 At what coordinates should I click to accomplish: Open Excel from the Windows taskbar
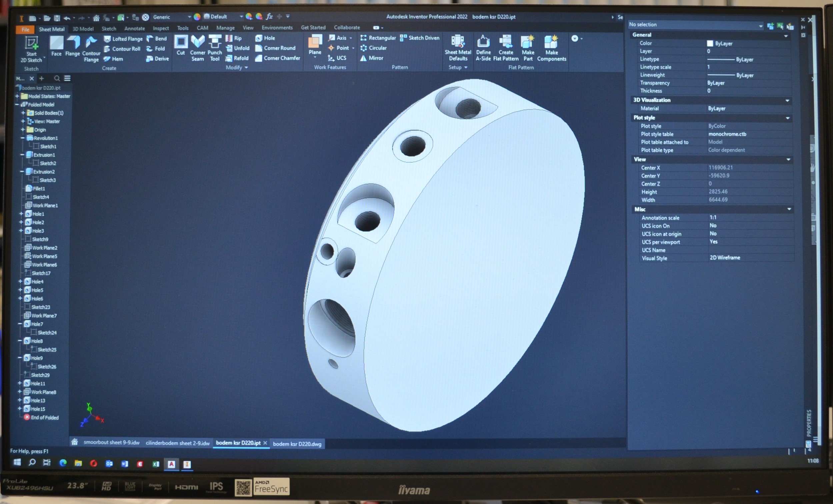pyautogui.click(x=156, y=464)
